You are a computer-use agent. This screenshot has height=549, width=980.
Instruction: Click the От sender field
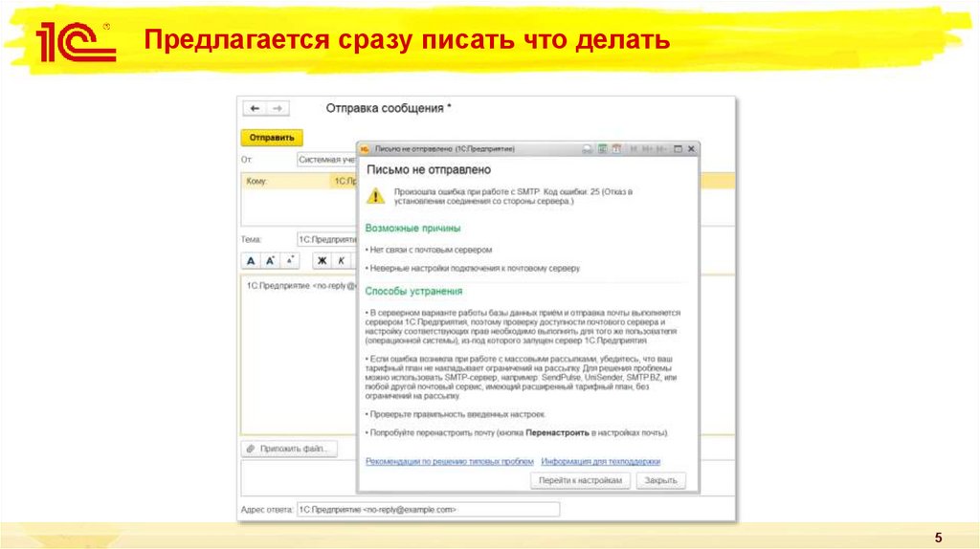326,160
